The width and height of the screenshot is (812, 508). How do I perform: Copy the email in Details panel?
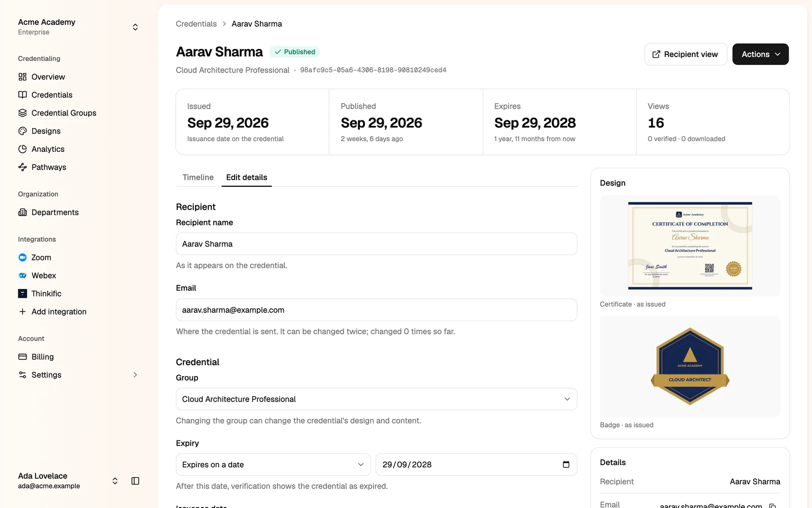(x=772, y=505)
